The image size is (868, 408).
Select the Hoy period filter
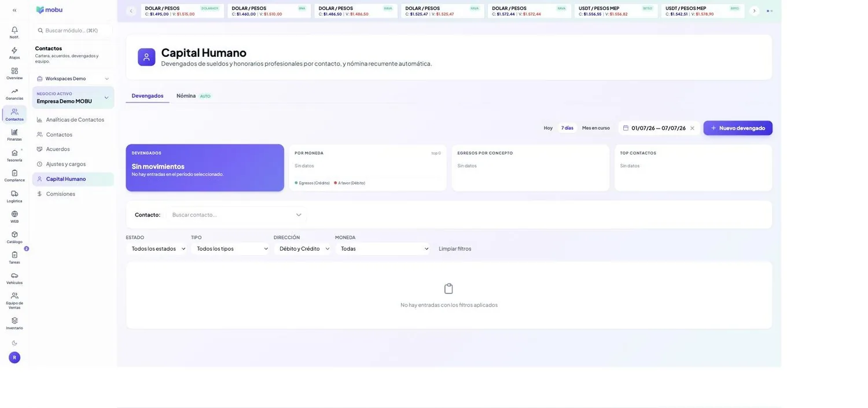pyautogui.click(x=548, y=128)
